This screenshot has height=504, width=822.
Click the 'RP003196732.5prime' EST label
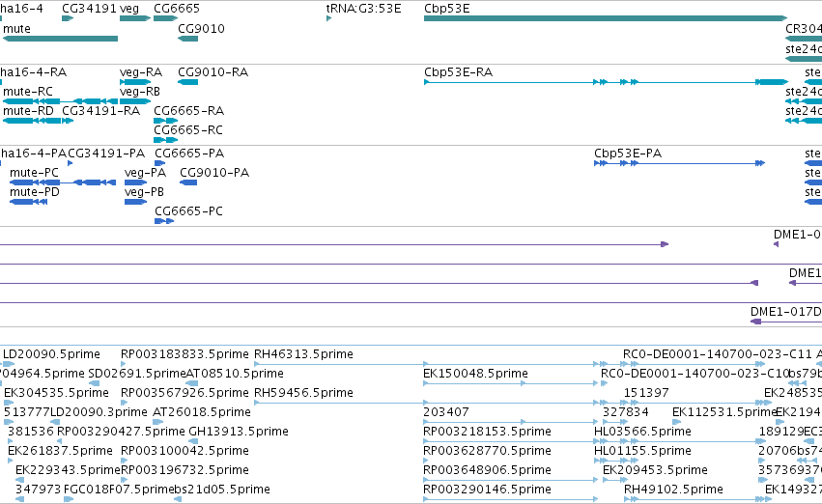coord(184,470)
